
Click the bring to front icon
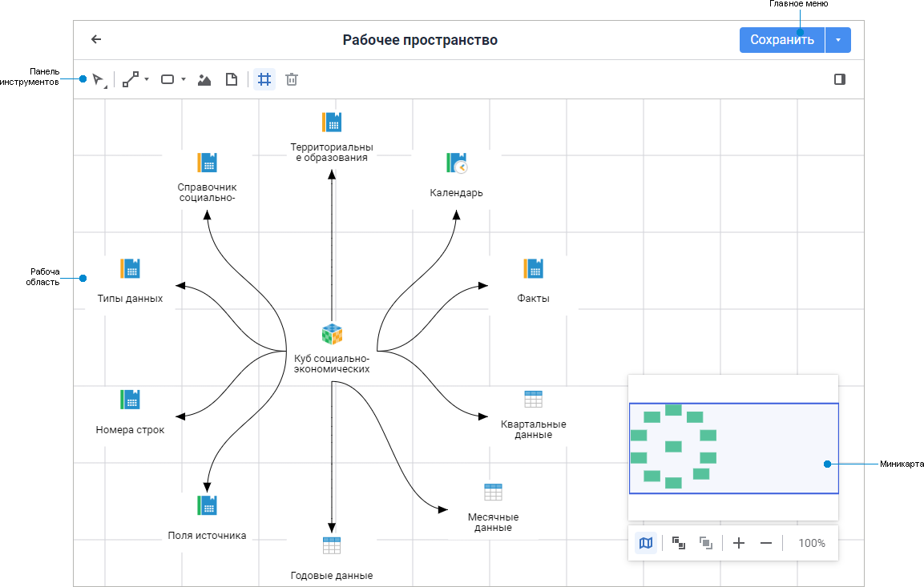tap(705, 543)
